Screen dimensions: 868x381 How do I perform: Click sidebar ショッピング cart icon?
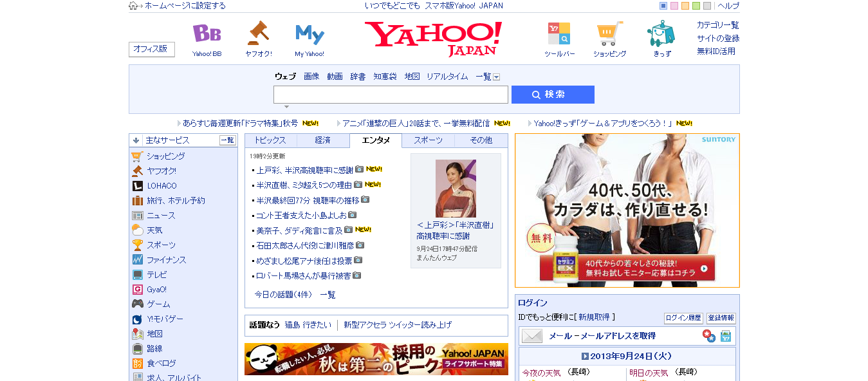[x=137, y=156]
